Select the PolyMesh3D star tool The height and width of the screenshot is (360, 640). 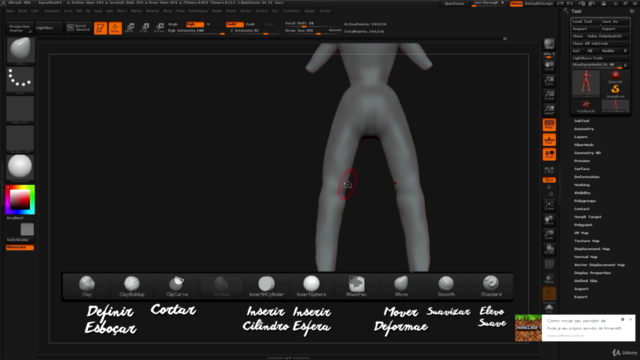point(586,106)
